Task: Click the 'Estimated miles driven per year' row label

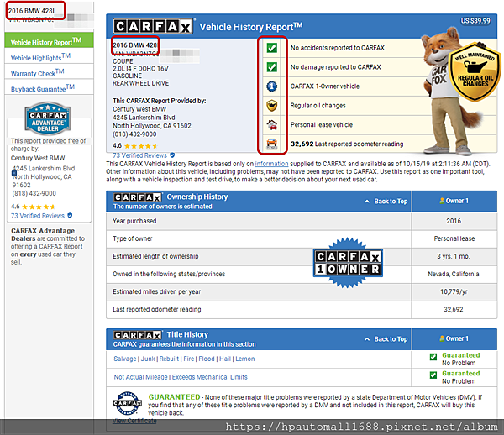Action: click(x=156, y=291)
